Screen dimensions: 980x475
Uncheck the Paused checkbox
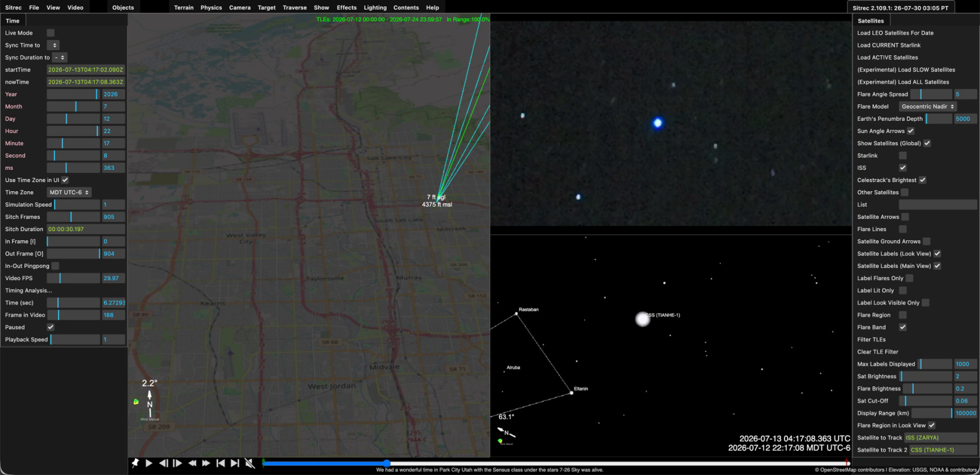[51, 327]
